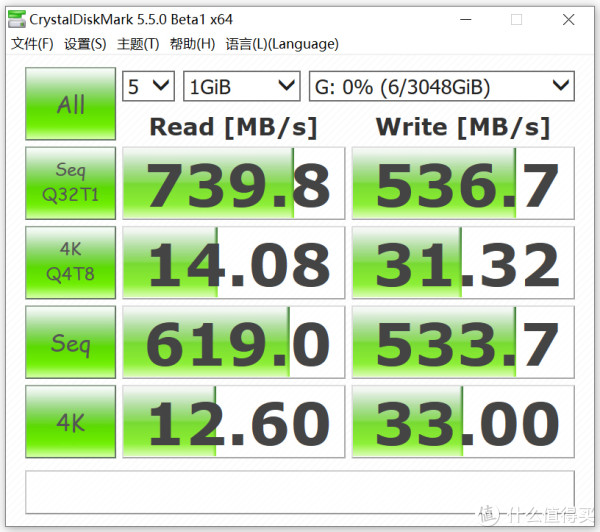The image size is (600, 532).
Task: Start the 4K Q4T8 test
Action: coord(70,262)
